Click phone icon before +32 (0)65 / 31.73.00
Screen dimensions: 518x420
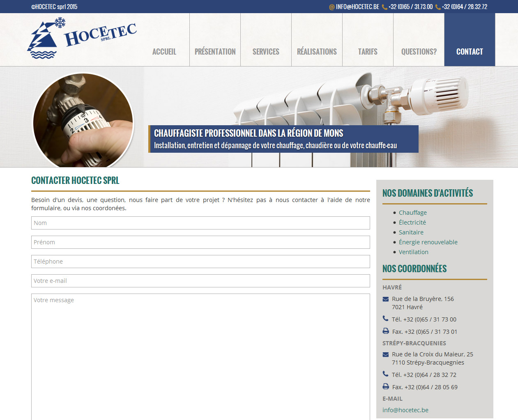click(x=384, y=7)
